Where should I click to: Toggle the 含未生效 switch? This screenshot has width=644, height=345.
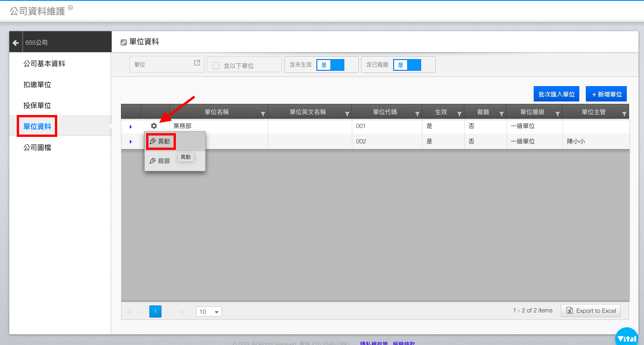[x=330, y=65]
